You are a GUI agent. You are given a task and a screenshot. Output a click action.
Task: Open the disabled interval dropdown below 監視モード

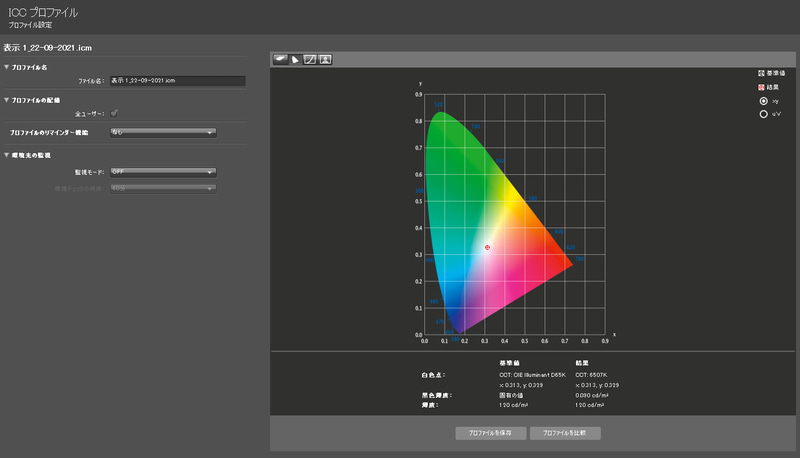click(x=163, y=188)
